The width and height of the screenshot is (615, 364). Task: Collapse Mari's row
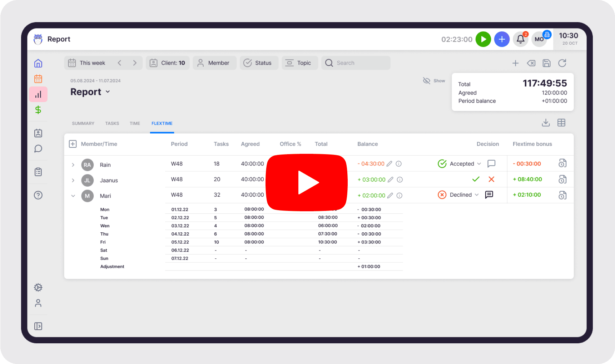click(x=73, y=196)
